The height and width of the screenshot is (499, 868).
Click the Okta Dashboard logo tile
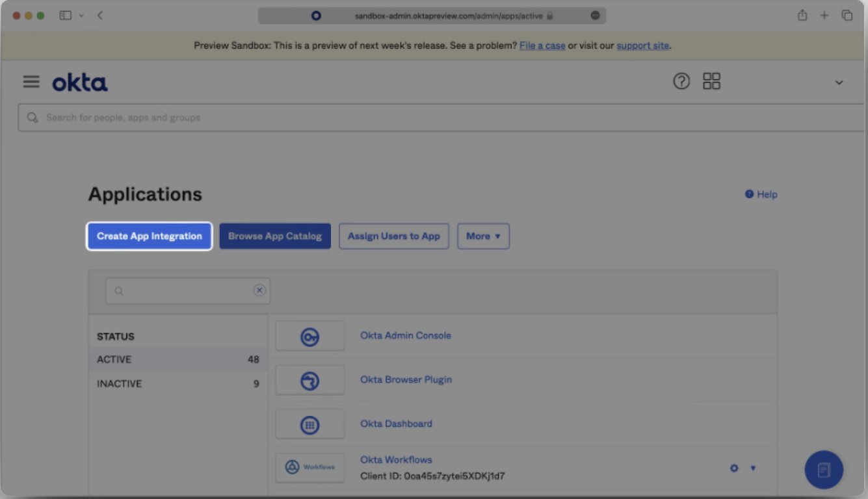click(x=310, y=425)
